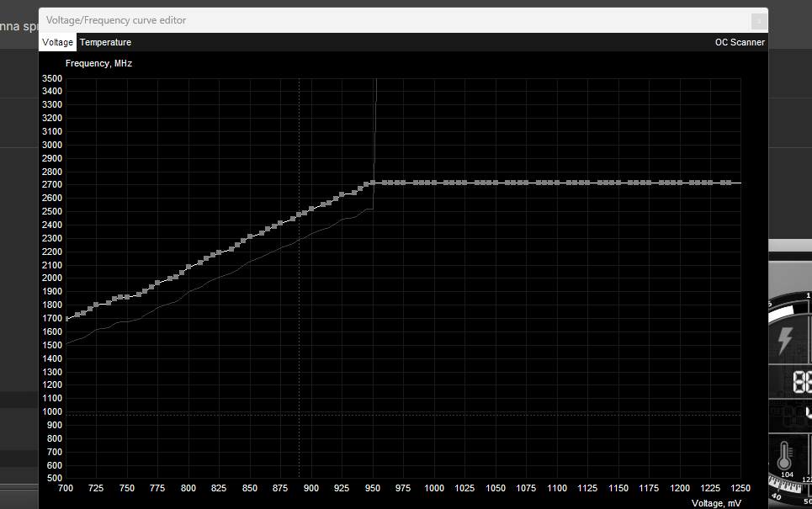812x509 pixels.
Task: Pick the curve point at 900 mV
Action: pos(311,208)
